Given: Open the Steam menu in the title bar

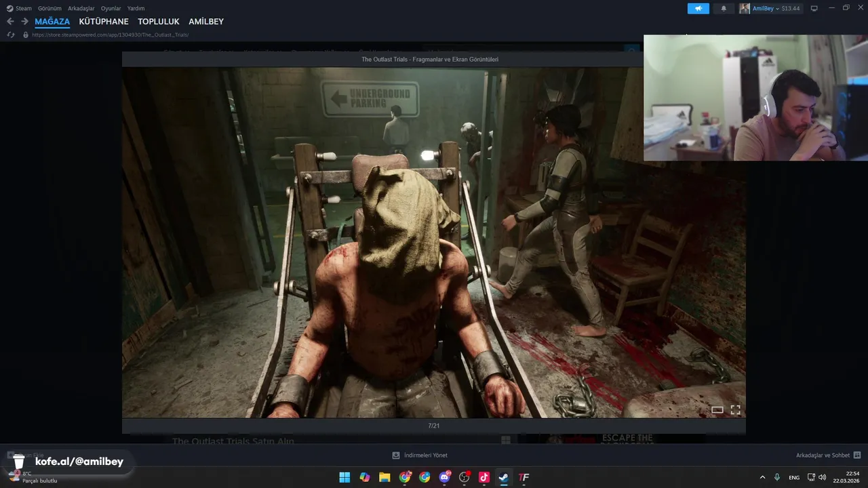Looking at the screenshot, I should pos(19,8).
